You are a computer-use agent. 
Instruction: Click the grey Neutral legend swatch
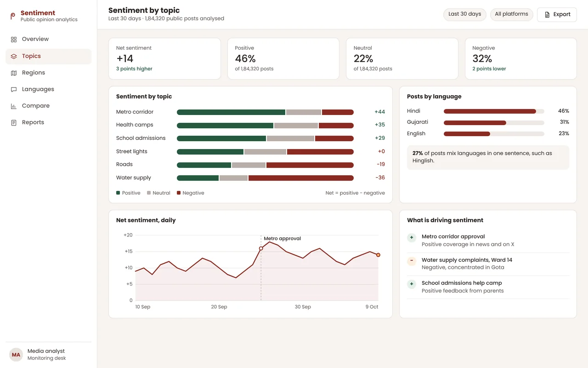(x=149, y=193)
